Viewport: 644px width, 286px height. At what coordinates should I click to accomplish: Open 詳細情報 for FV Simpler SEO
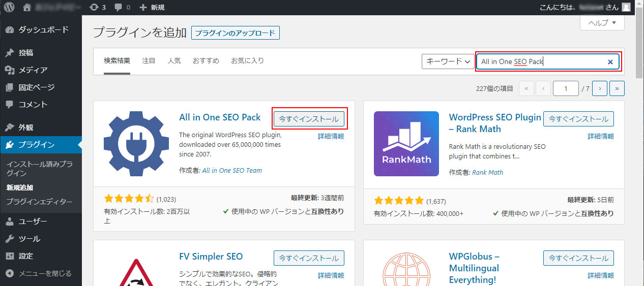331,275
